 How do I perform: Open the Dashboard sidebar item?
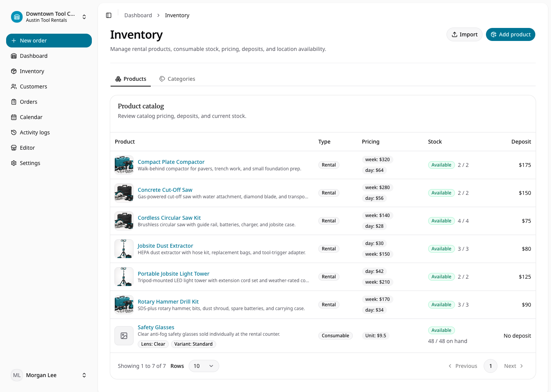tap(49, 56)
